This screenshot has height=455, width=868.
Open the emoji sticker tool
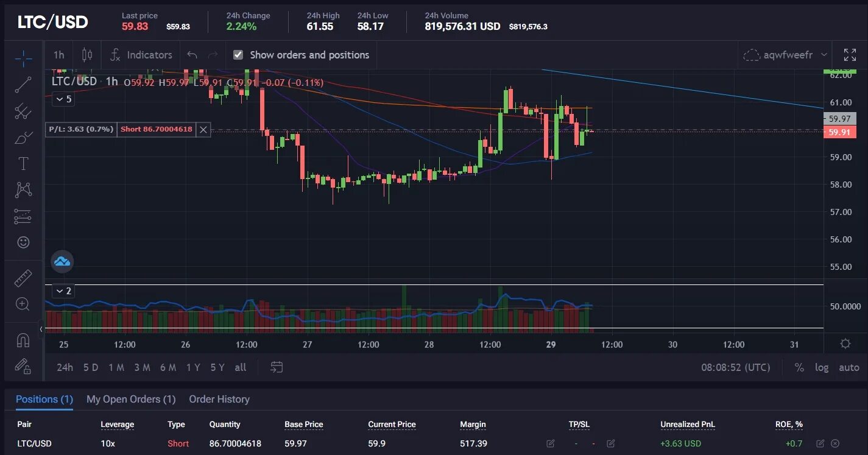[x=23, y=242]
